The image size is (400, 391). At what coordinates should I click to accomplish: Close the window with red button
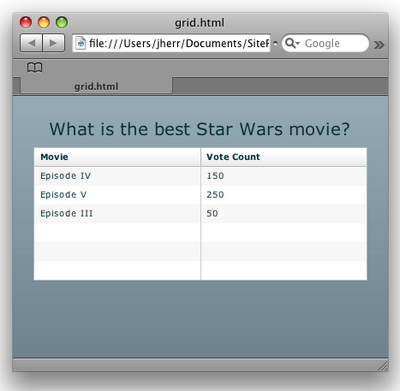coord(26,22)
